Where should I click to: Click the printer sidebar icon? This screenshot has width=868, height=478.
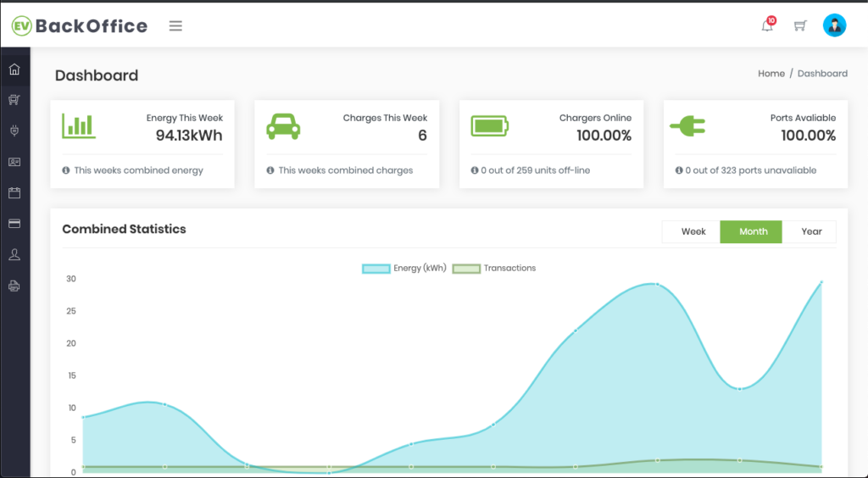(x=14, y=286)
